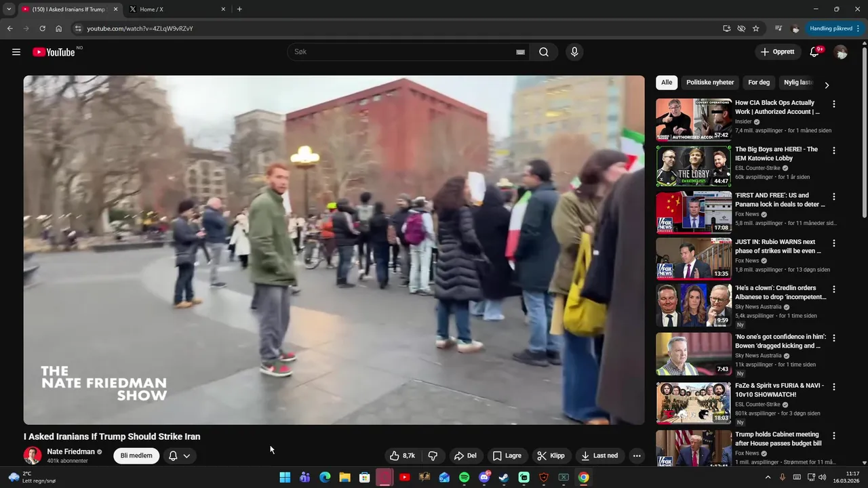Open the weather widget on taskbar
The height and width of the screenshot is (488, 868).
(33, 477)
